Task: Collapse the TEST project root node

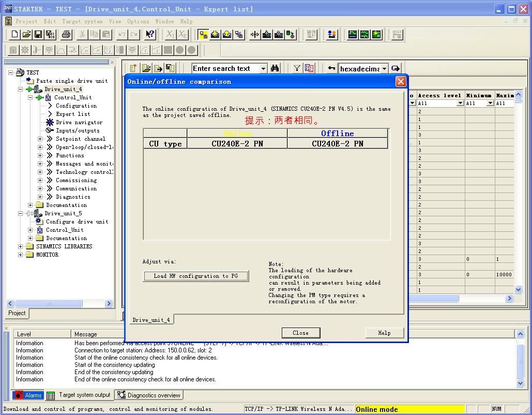Action: click(x=10, y=72)
